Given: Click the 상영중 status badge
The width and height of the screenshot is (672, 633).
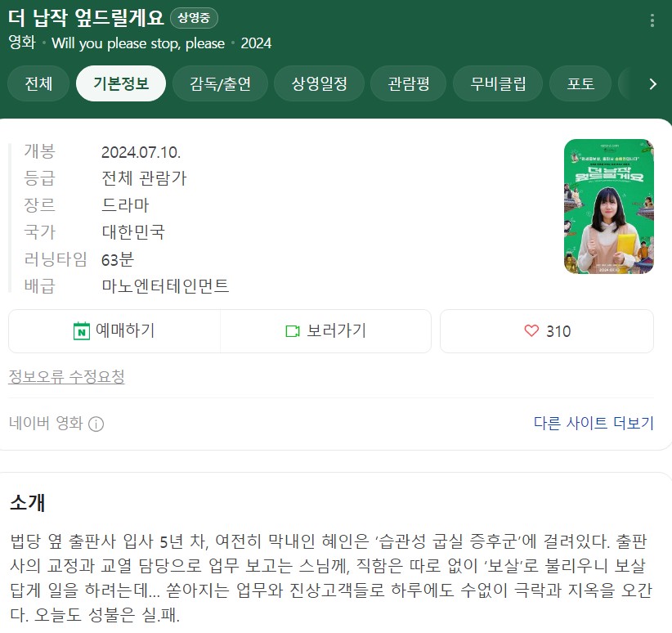Looking at the screenshot, I should click(x=194, y=18).
